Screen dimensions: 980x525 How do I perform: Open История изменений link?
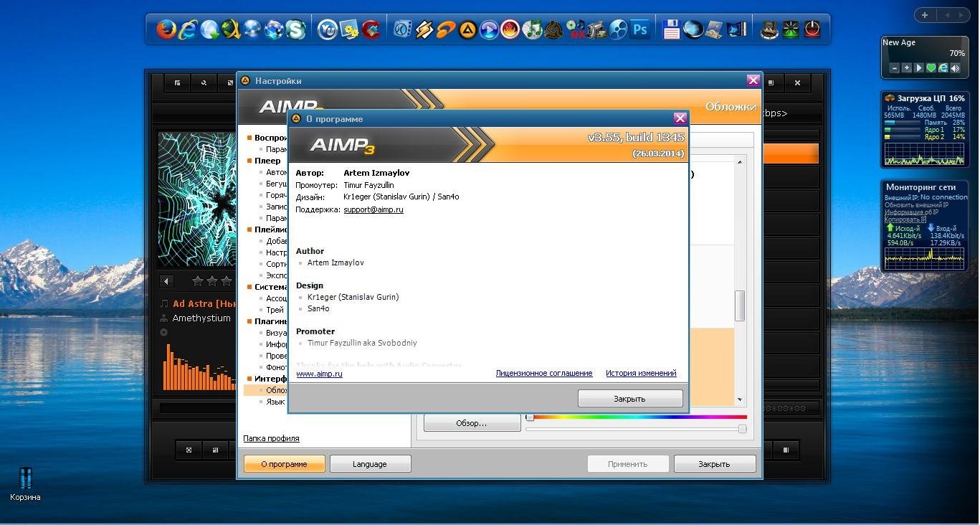pyautogui.click(x=641, y=373)
